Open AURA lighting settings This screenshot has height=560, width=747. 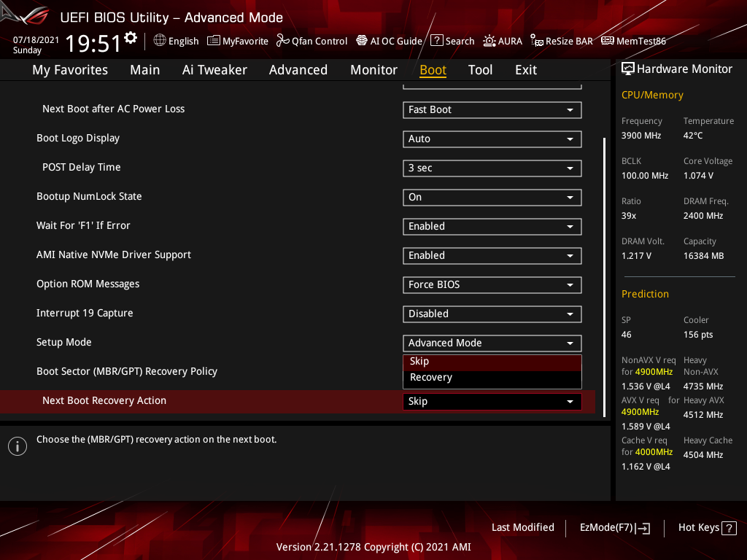503,41
